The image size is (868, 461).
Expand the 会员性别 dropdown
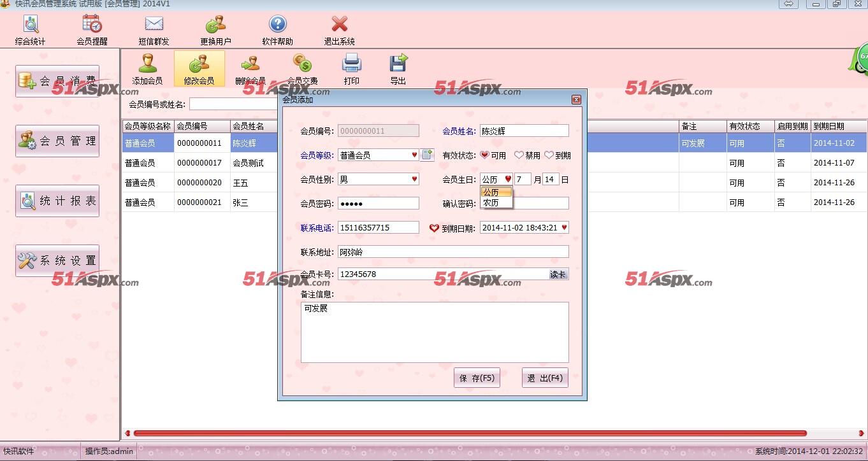[x=414, y=180]
